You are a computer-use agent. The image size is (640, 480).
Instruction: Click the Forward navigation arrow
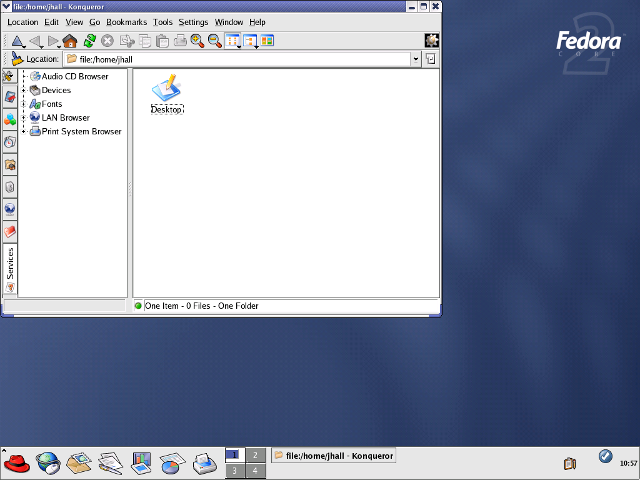tap(53, 41)
